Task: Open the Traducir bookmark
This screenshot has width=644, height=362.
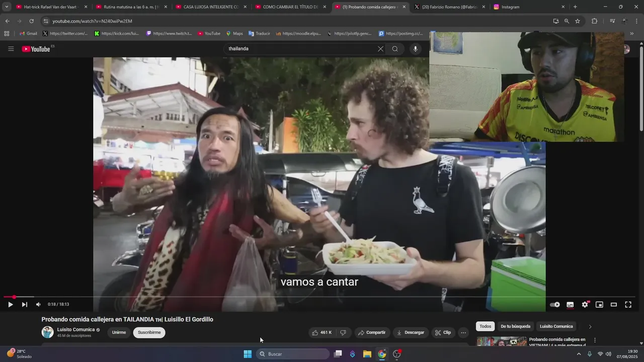Action: (x=259, y=34)
